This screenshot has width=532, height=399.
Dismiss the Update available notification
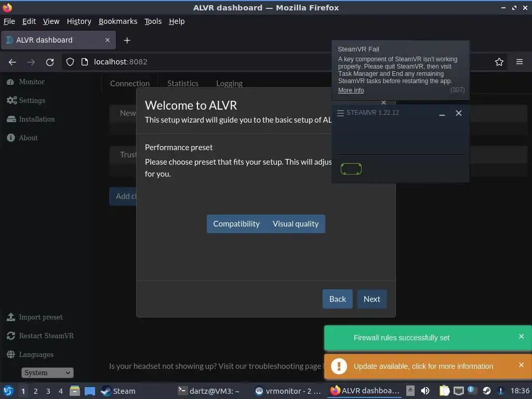pos(521,365)
